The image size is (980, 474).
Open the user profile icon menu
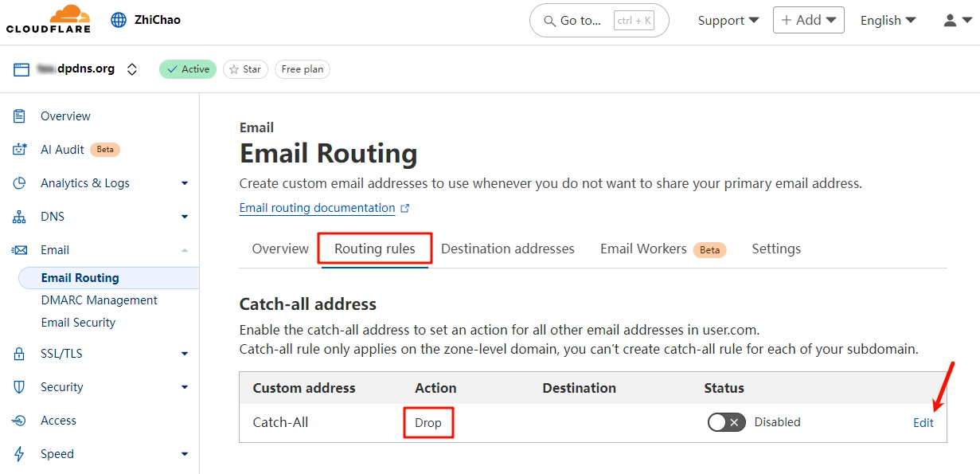(x=956, y=20)
